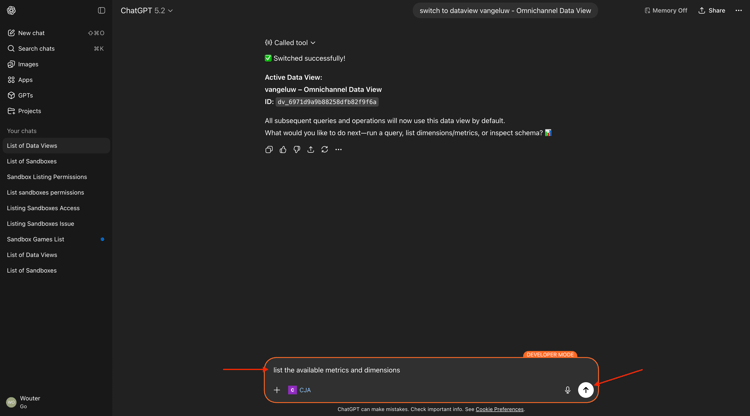Collapse the sidebar with the panel icon
Image resolution: width=750 pixels, height=416 pixels.
101,10
